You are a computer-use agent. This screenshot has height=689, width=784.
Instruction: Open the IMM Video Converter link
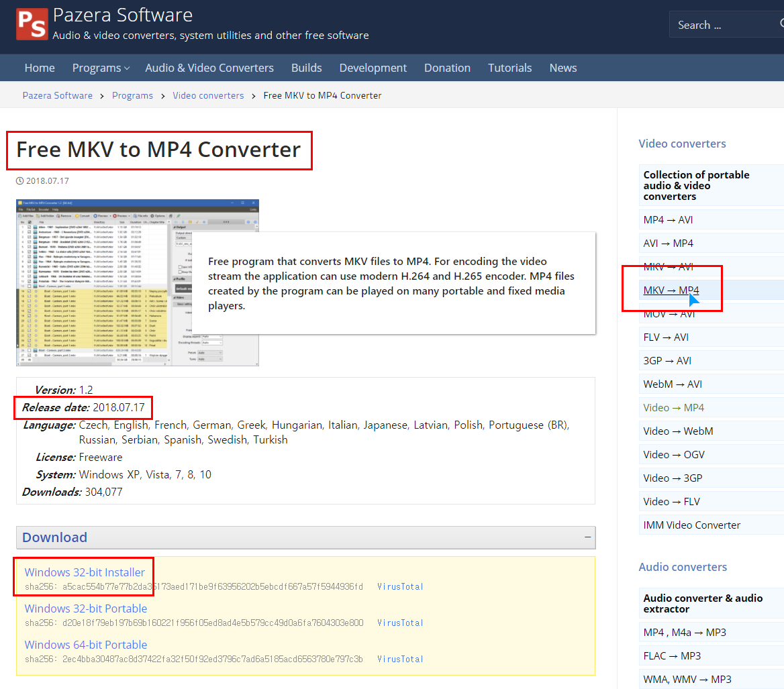(x=692, y=525)
